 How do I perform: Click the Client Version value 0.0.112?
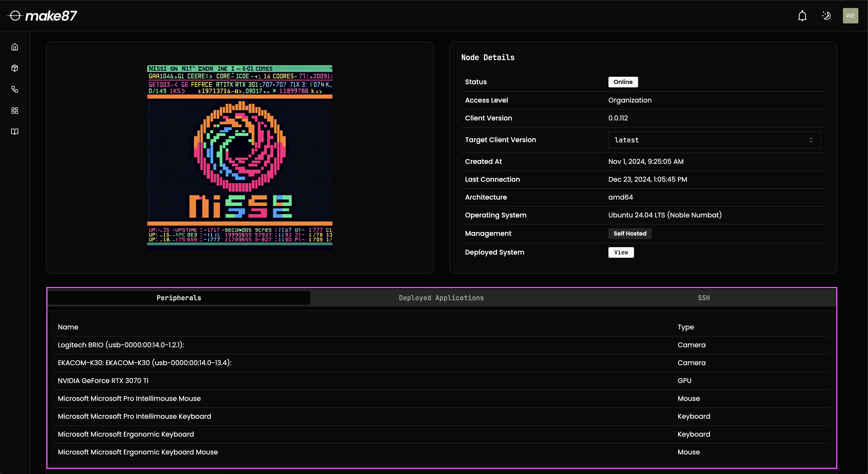pos(618,118)
